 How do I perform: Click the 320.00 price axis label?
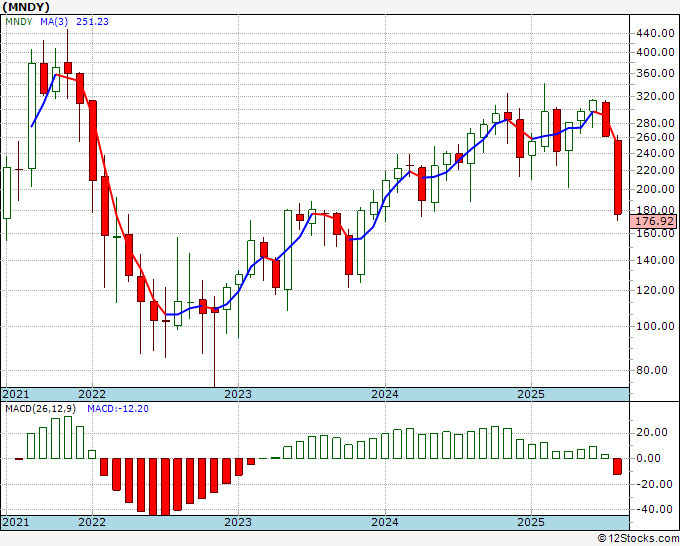655,96
